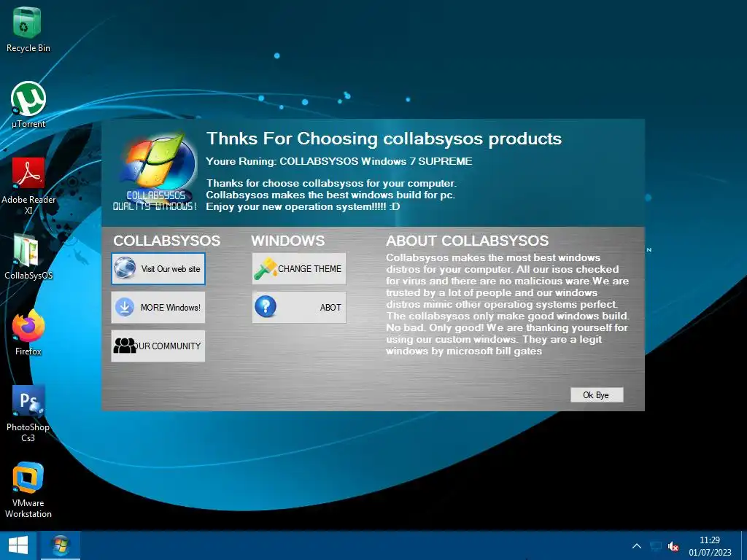Click 'Youre Runing: COLLABSYSOS Windows 7 SUPREME' text
747x560 pixels.
[x=339, y=161]
